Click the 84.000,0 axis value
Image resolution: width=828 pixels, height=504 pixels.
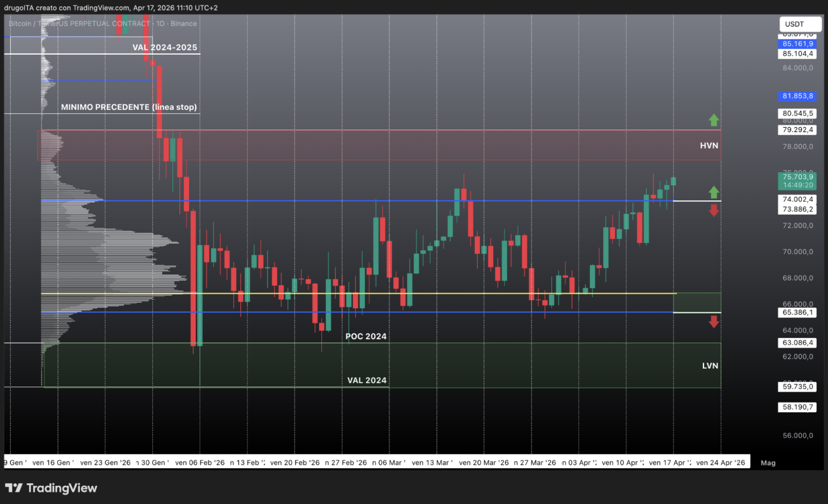pyautogui.click(x=798, y=68)
